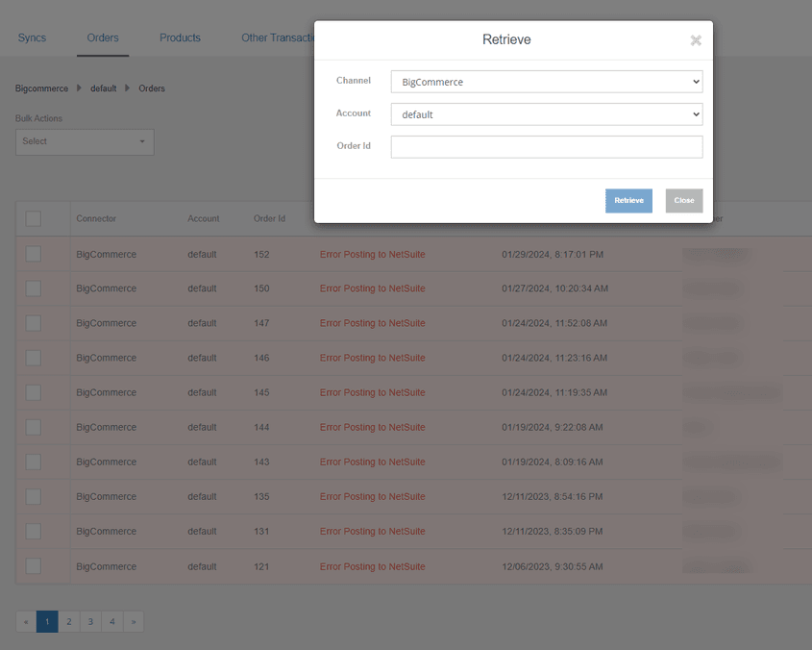812x650 pixels.
Task: Open the Account dropdown showing default
Action: pyautogui.click(x=547, y=114)
